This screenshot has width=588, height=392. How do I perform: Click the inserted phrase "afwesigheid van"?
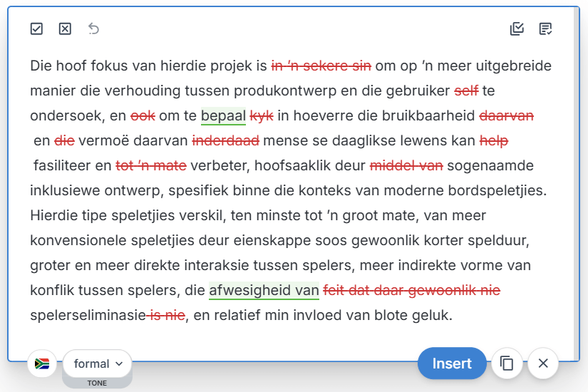(264, 290)
